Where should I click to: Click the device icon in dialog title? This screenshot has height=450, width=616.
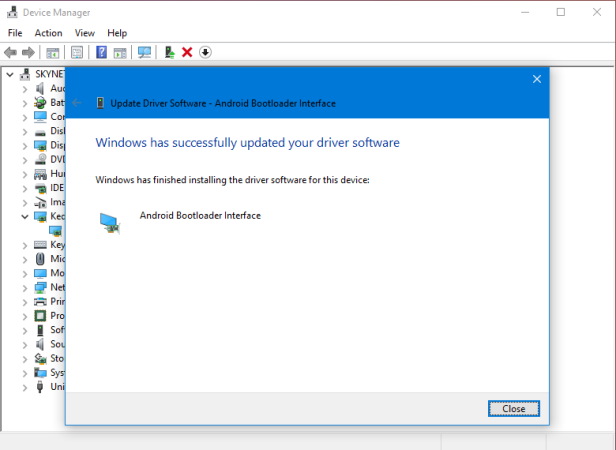101,103
